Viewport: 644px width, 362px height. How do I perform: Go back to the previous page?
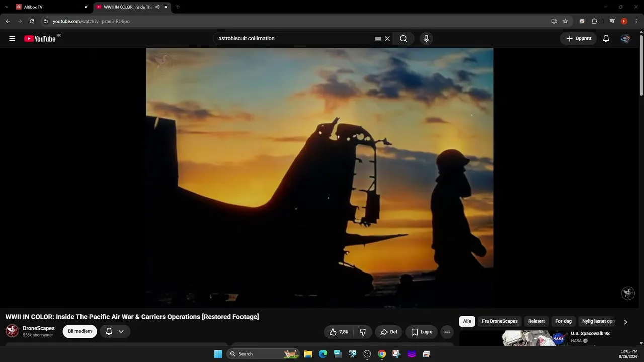pyautogui.click(x=8, y=21)
